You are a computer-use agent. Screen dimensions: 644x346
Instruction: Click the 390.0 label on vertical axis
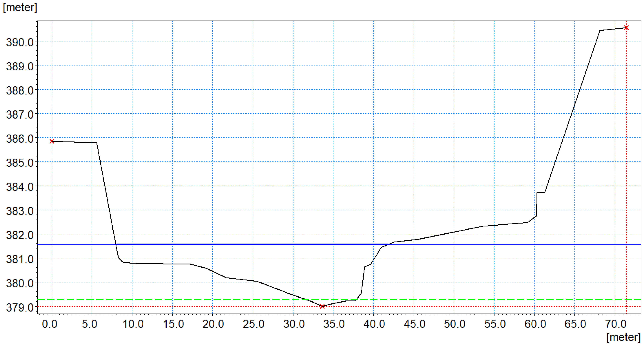click(20, 43)
